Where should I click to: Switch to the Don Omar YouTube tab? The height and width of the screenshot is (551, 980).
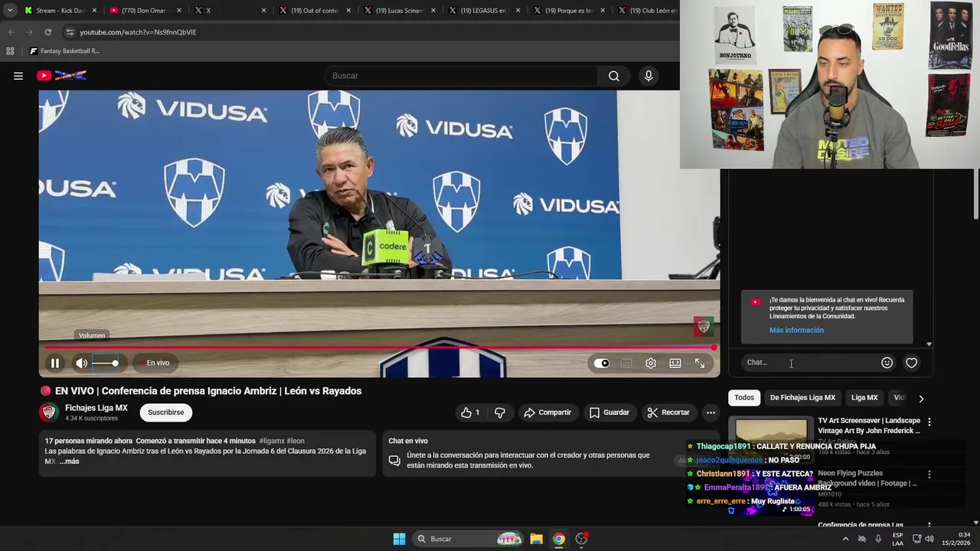[x=145, y=11]
